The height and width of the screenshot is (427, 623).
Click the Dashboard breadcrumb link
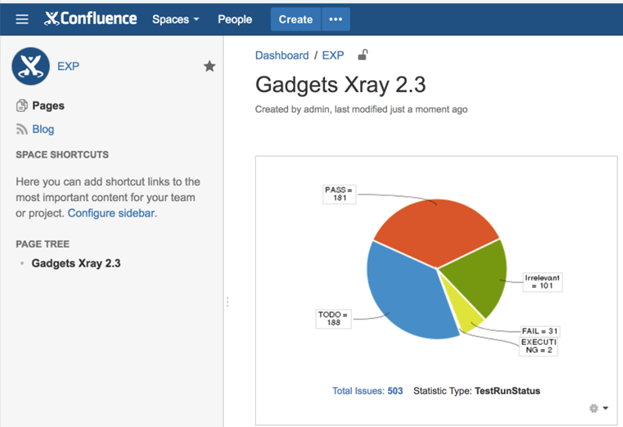click(x=282, y=55)
